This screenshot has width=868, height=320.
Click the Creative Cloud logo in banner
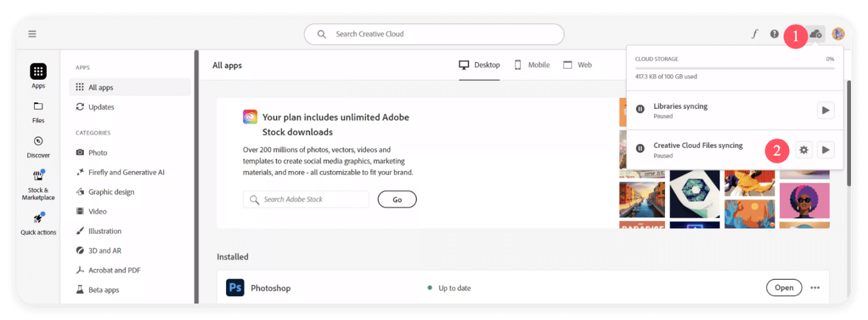tap(250, 117)
